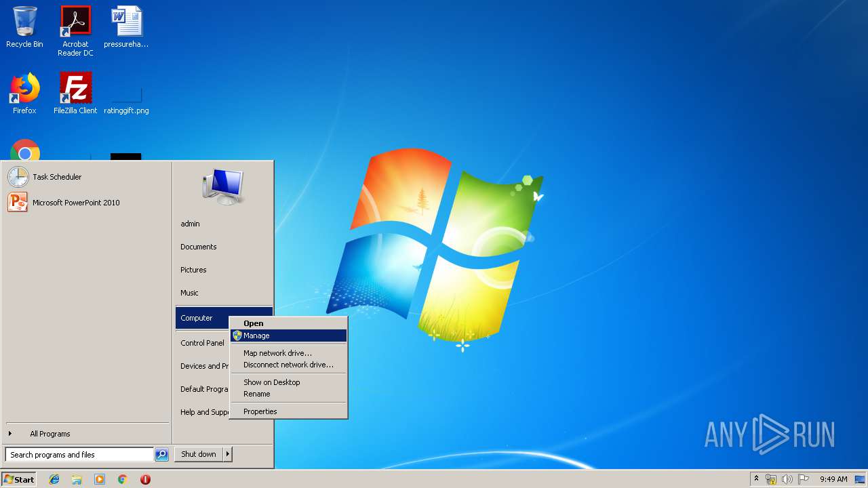
Task: Open Windows Media Player from the taskbar
Action: [x=100, y=479]
